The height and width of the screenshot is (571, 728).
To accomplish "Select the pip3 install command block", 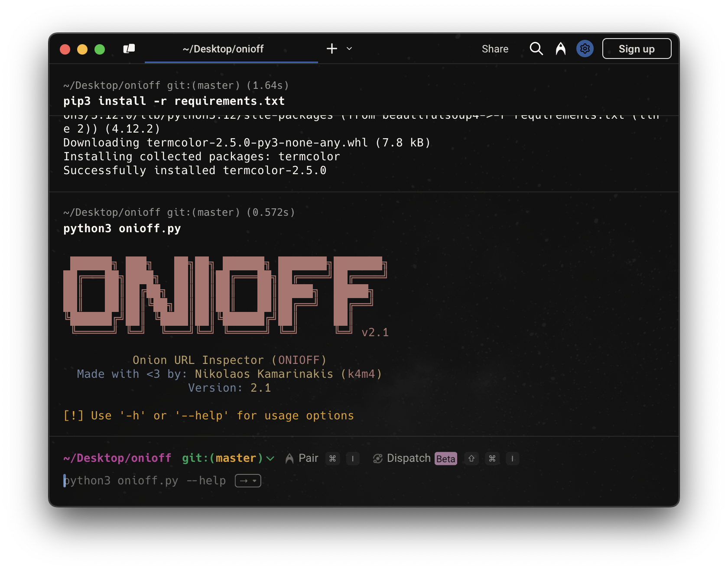I will 173,101.
